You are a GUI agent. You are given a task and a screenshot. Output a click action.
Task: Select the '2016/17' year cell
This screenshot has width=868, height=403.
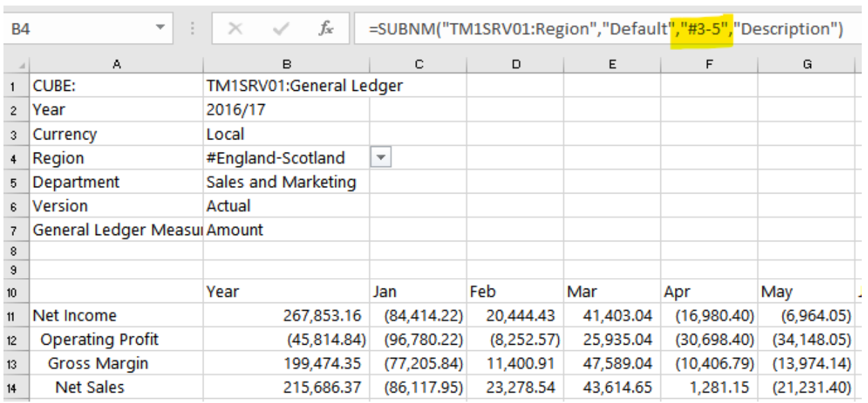click(286, 110)
